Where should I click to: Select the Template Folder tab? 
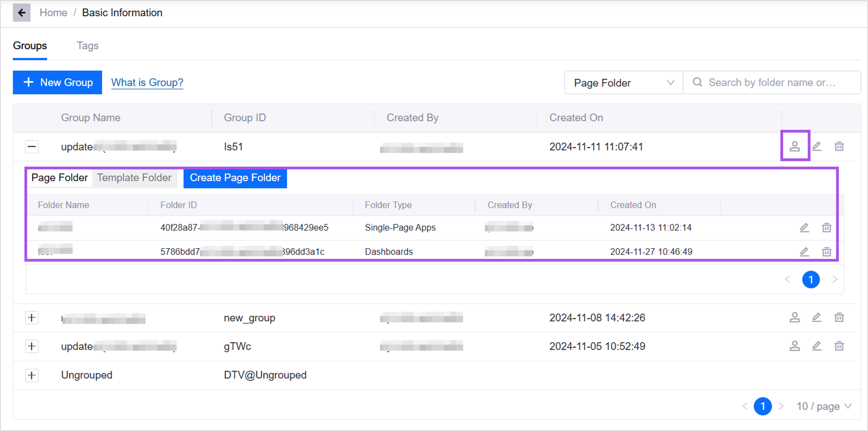tap(134, 178)
